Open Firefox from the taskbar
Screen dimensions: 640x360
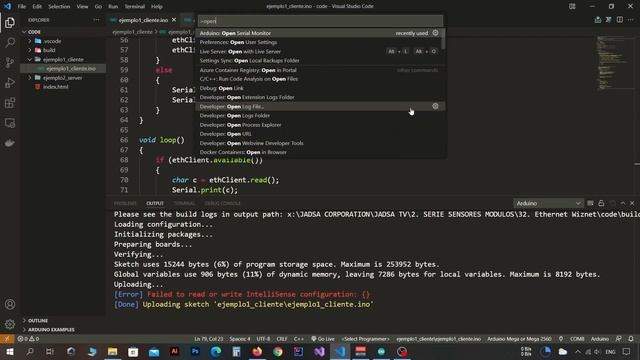coord(257,351)
